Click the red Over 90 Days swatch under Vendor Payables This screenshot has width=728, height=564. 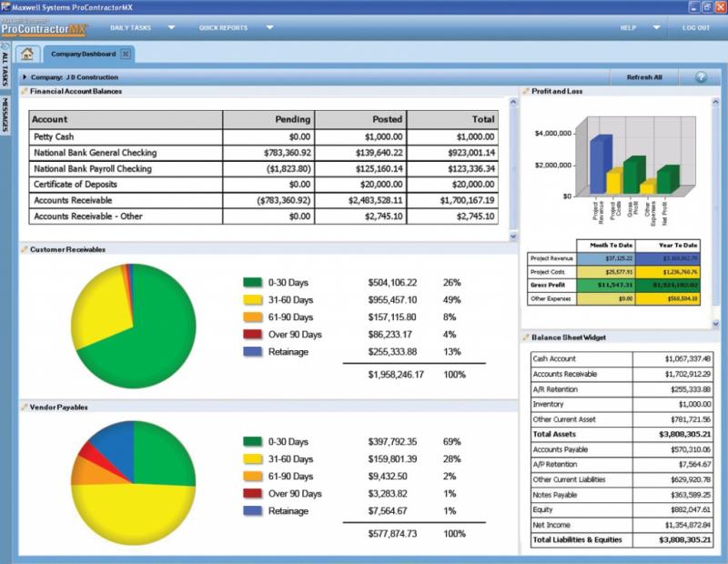pos(253,493)
